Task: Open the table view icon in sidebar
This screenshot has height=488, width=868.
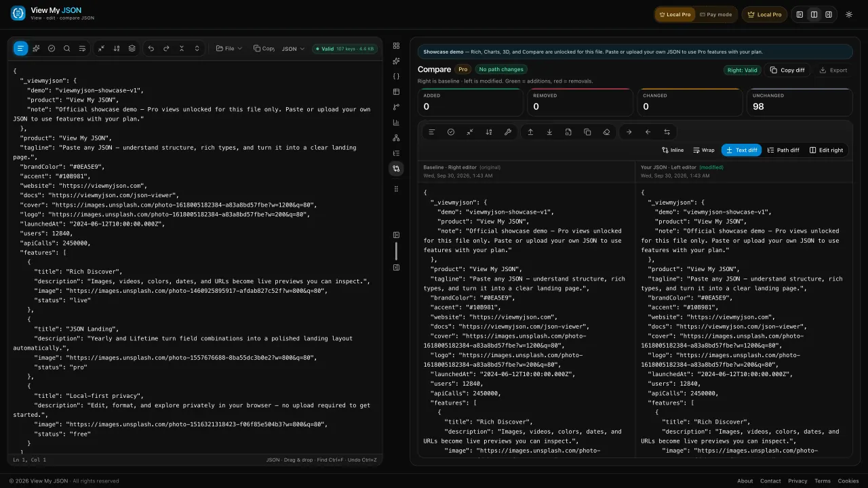Action: click(396, 91)
